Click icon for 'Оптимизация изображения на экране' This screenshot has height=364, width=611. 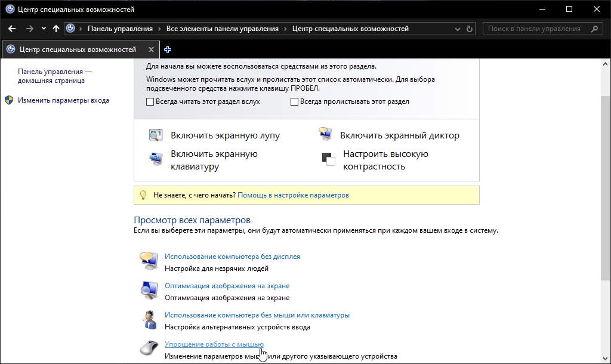pos(149,291)
